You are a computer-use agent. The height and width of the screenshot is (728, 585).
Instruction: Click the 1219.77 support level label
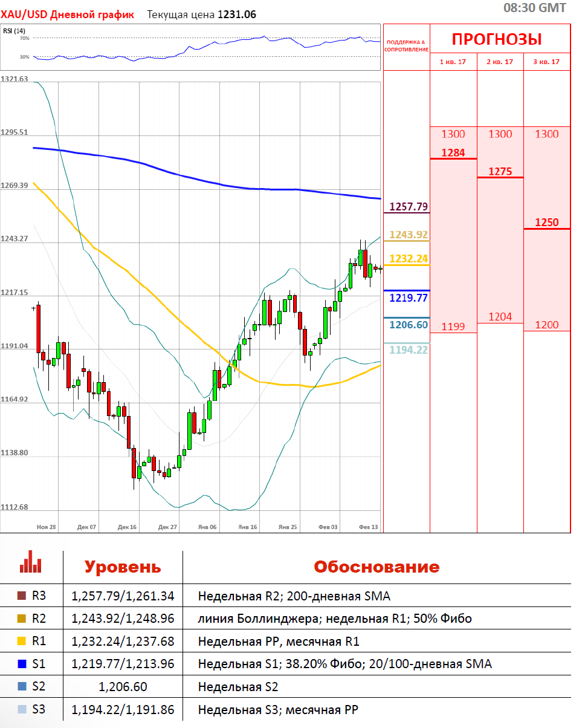click(x=408, y=297)
